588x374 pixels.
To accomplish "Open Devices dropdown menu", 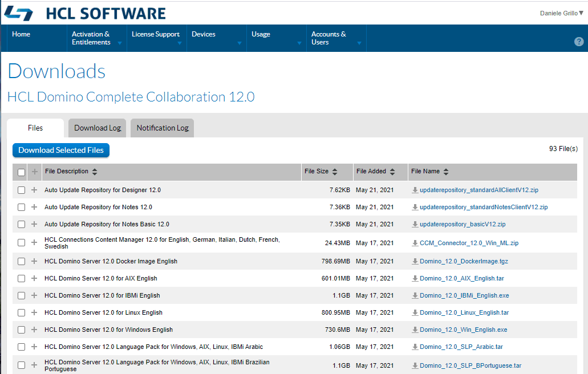I will pyautogui.click(x=216, y=38).
